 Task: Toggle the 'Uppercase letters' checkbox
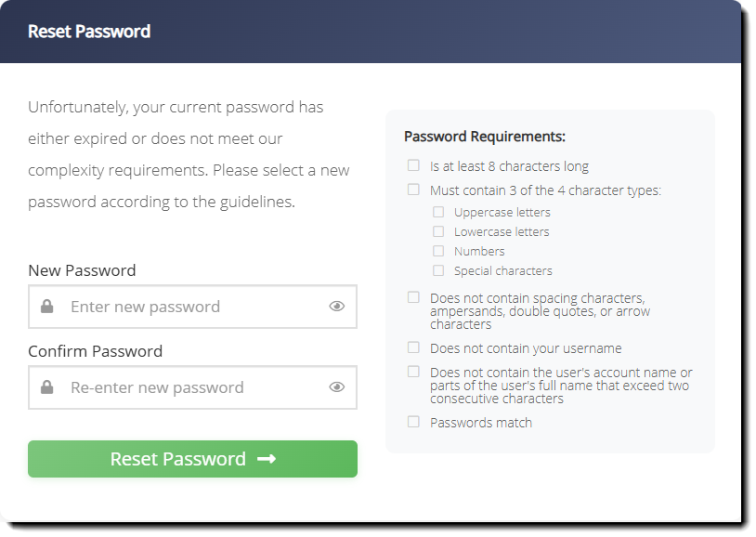pos(437,212)
